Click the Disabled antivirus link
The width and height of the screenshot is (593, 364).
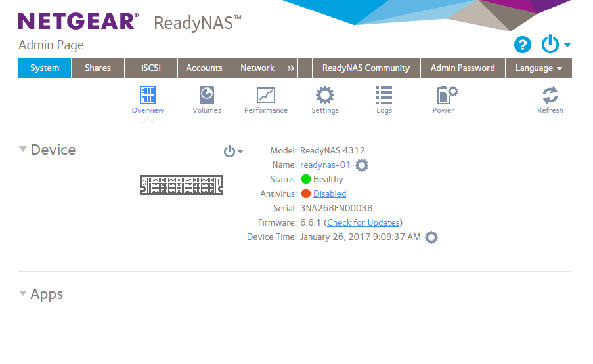[x=330, y=193]
